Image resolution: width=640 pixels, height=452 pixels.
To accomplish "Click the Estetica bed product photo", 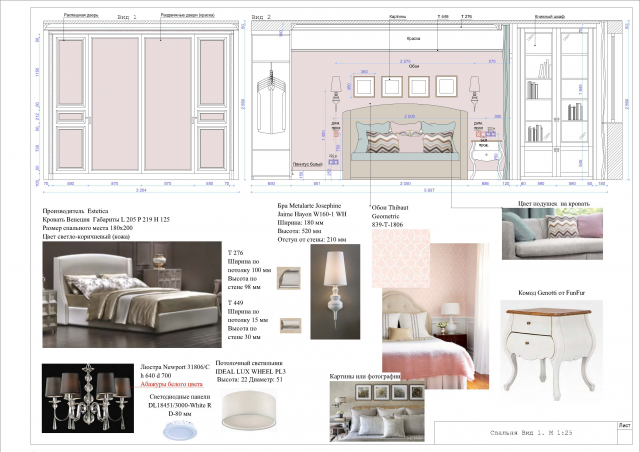I will (132, 294).
